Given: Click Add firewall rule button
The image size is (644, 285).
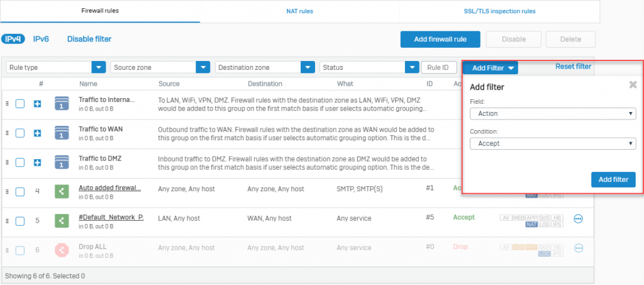Looking at the screenshot, I should 440,40.
